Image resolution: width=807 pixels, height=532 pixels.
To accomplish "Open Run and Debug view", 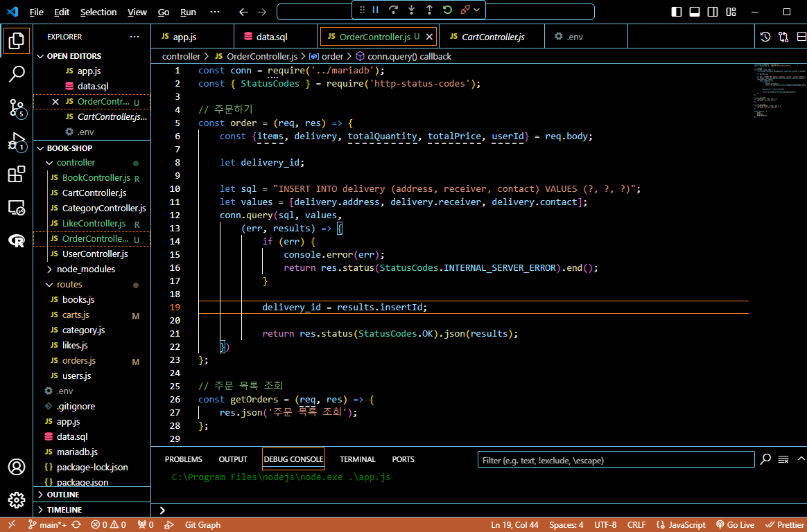I will point(17,141).
